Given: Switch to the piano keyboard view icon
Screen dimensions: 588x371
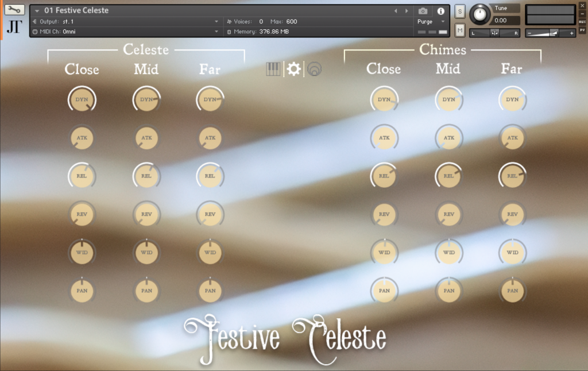Looking at the screenshot, I should 273,69.
